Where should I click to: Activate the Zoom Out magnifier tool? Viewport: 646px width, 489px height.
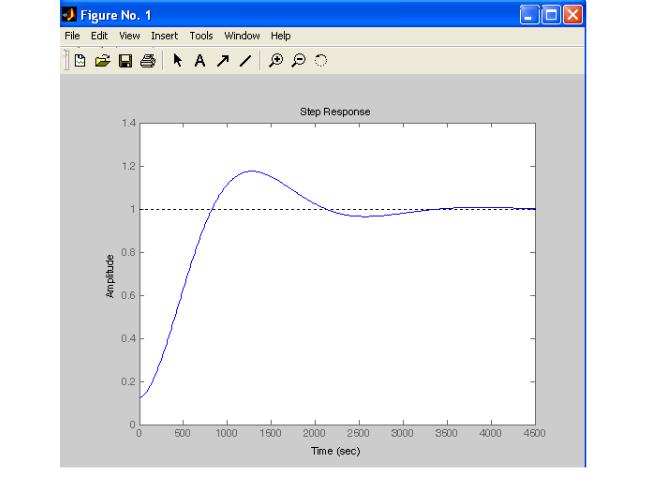pos(298,61)
